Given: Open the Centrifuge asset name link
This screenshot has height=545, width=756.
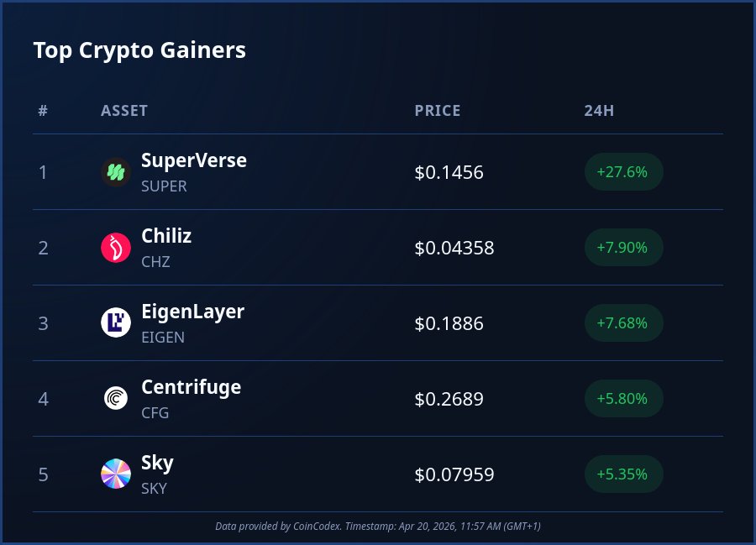Looking at the screenshot, I should coord(191,387).
